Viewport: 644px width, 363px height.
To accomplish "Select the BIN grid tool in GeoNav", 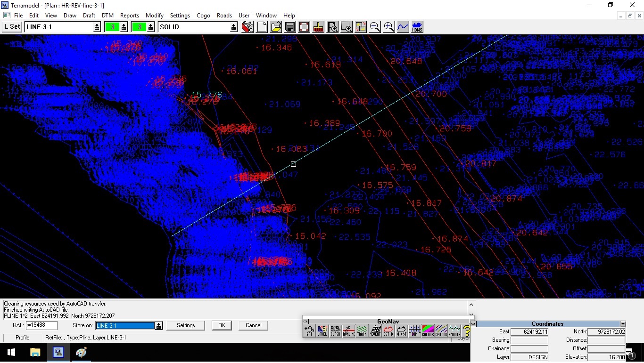I will (x=415, y=331).
